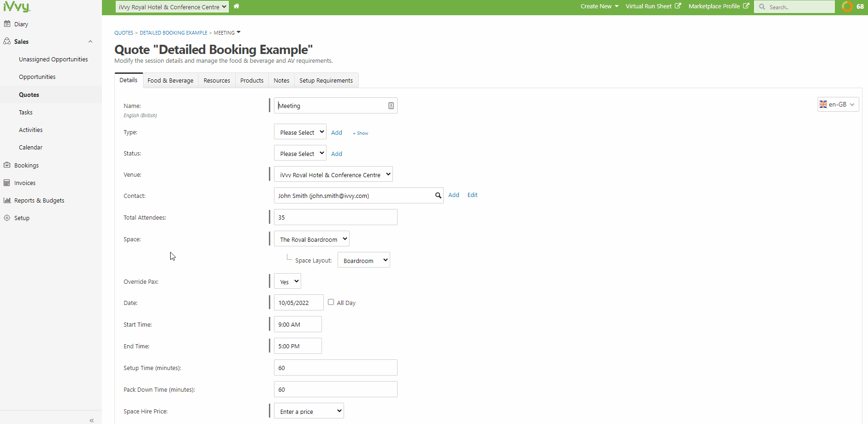
Task: Click the + Show link
Action: [x=361, y=133]
